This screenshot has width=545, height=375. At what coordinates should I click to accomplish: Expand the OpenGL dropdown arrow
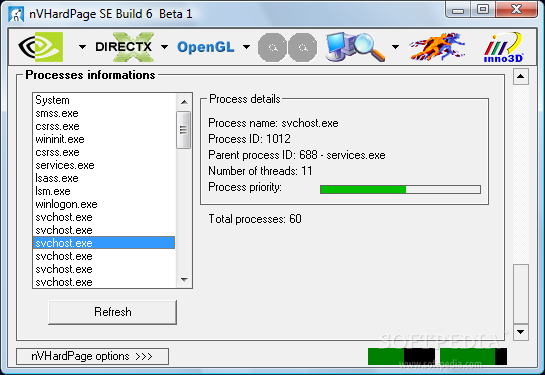(x=246, y=47)
